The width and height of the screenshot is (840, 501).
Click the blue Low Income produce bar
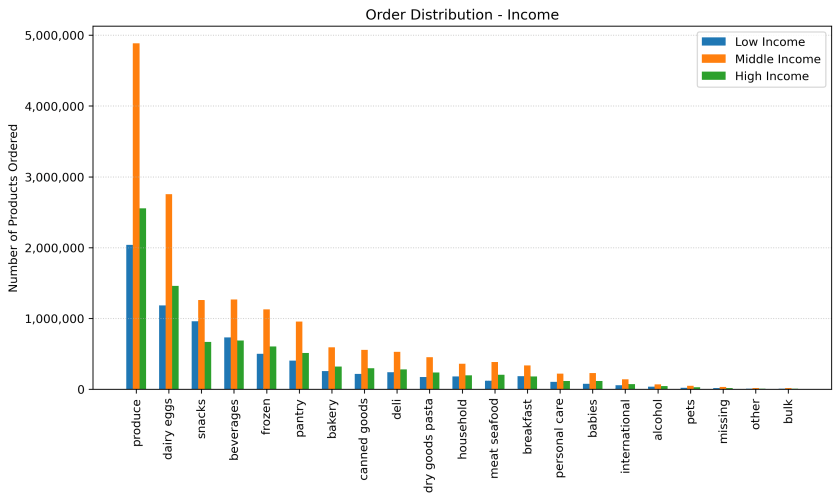(x=129, y=317)
